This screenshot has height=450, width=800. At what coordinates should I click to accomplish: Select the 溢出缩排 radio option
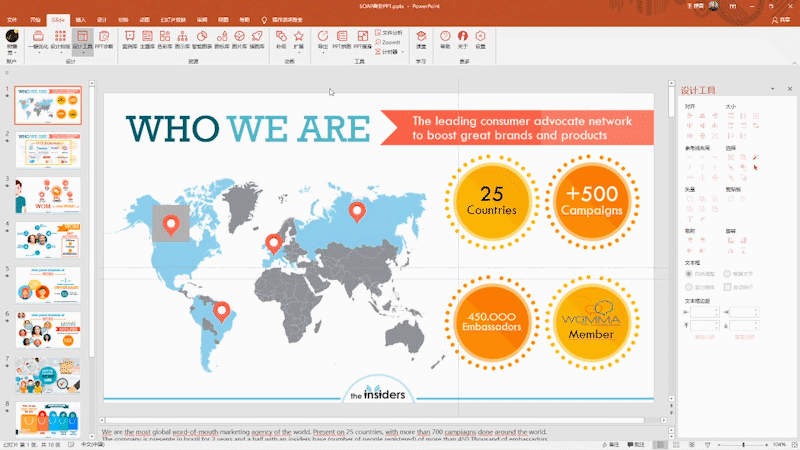pyautogui.click(x=689, y=287)
